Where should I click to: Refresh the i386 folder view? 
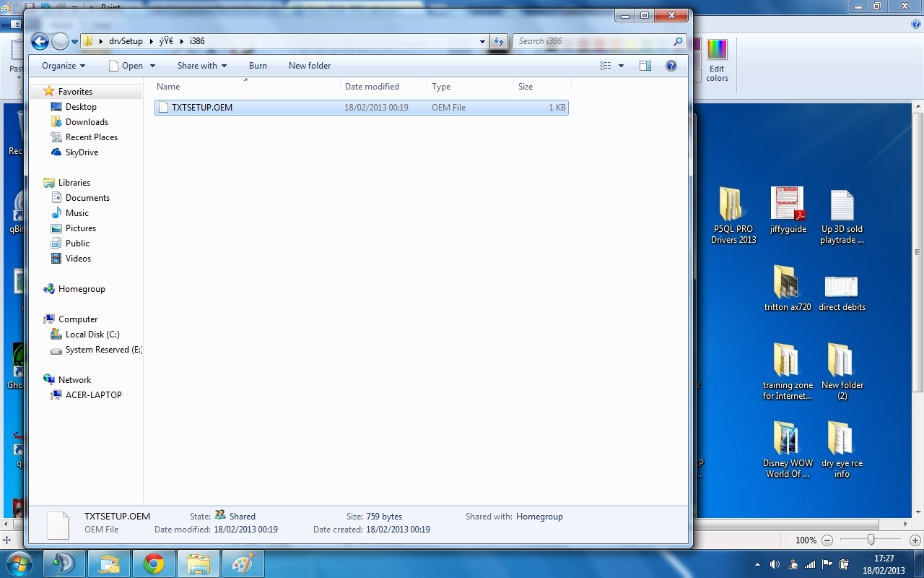(x=499, y=42)
